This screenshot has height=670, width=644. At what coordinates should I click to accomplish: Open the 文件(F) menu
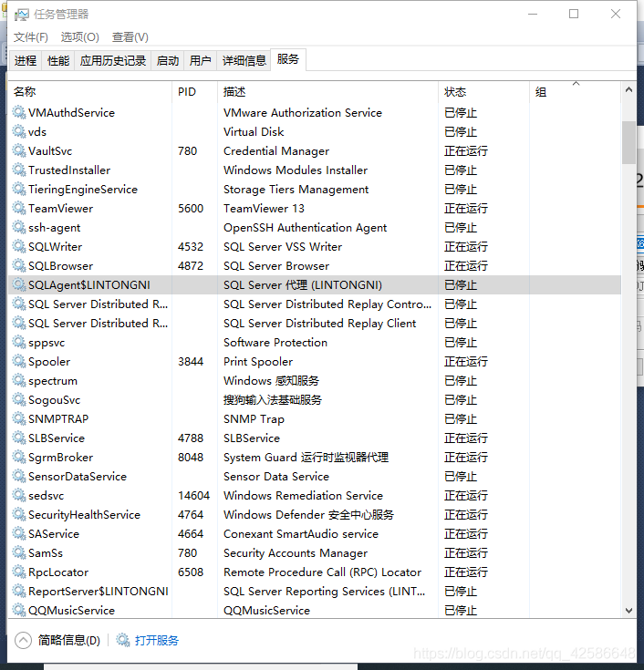[x=31, y=36]
